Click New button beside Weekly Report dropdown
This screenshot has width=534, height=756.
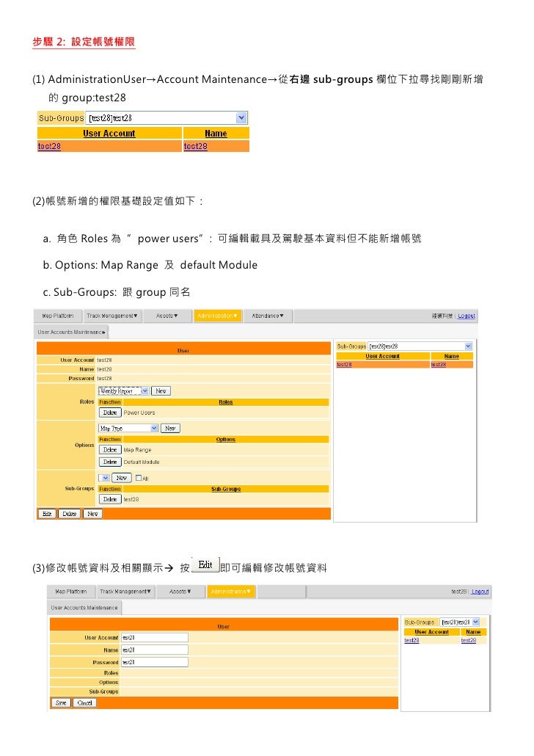pos(161,391)
